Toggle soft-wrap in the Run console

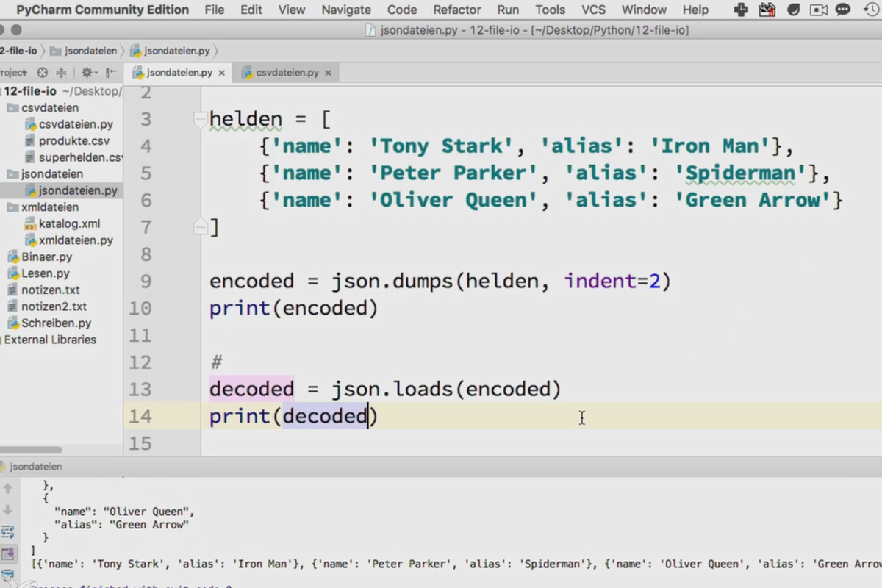point(7,531)
